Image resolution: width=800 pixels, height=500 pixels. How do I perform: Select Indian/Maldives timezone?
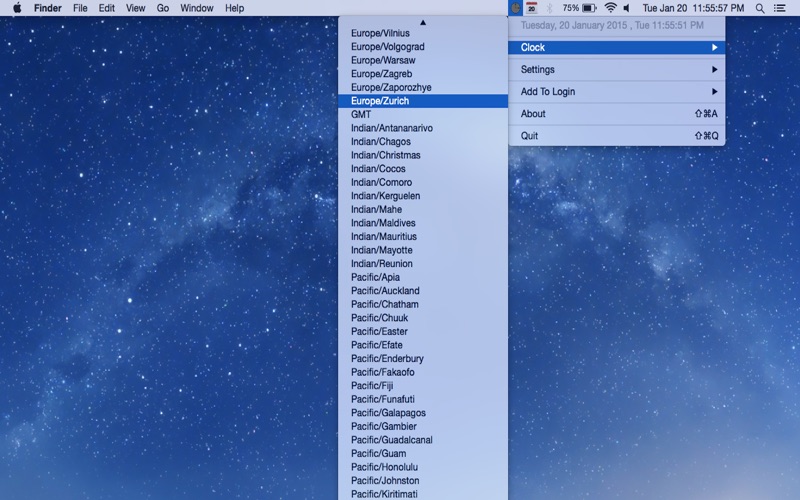click(x=423, y=223)
